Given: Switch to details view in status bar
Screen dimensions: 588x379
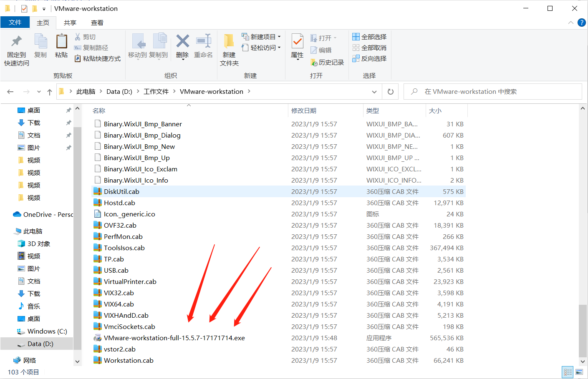Looking at the screenshot, I should click(x=568, y=372).
